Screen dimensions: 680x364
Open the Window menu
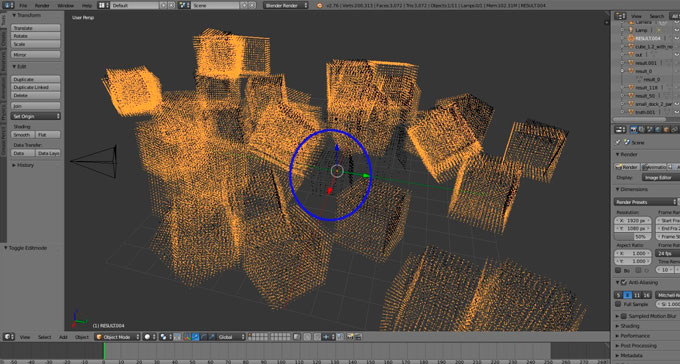click(x=65, y=6)
